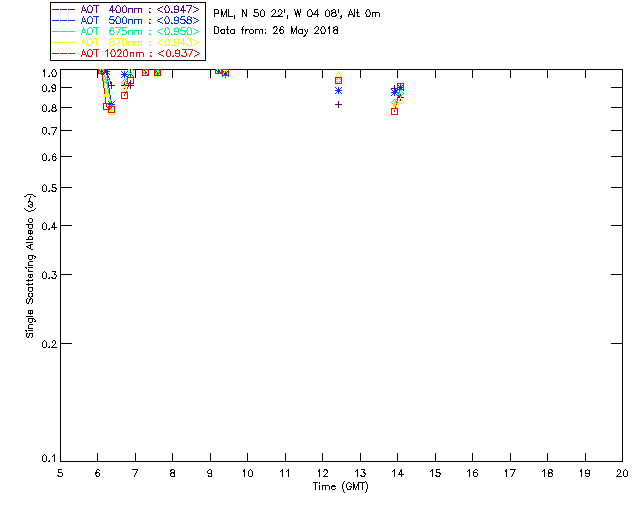This screenshot has width=640, height=512.
Task: Click the x-axis tick label 8
Action: coord(173,473)
